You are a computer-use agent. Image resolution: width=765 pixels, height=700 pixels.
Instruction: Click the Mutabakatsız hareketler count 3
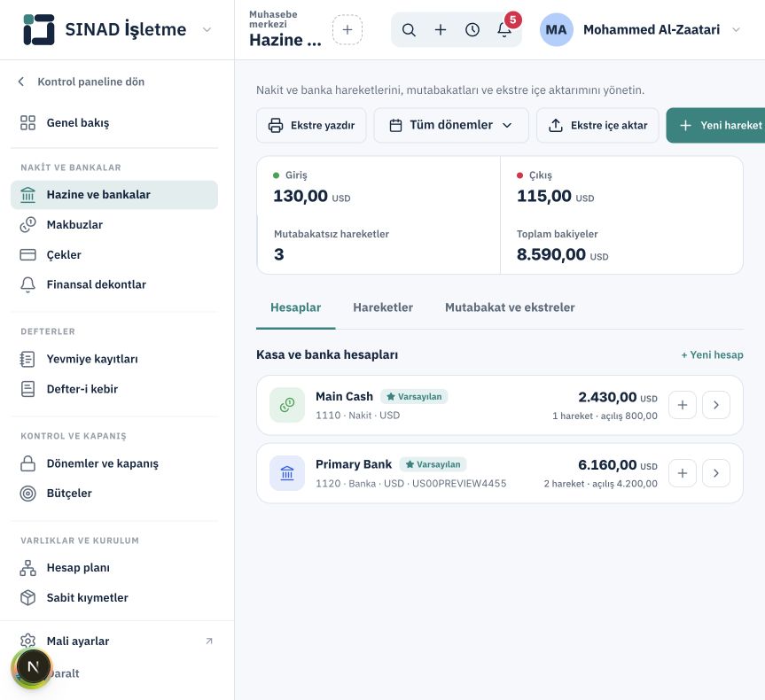(279, 254)
